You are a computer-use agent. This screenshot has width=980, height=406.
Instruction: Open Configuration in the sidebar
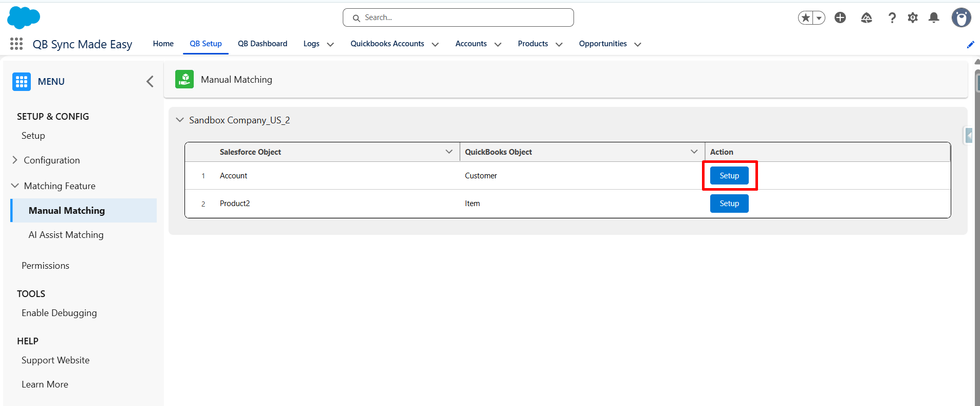tap(52, 160)
